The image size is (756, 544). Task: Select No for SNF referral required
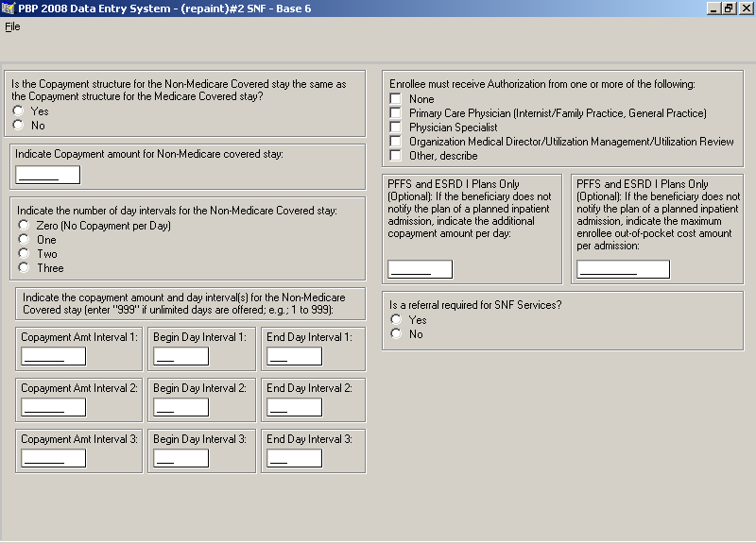(396, 333)
